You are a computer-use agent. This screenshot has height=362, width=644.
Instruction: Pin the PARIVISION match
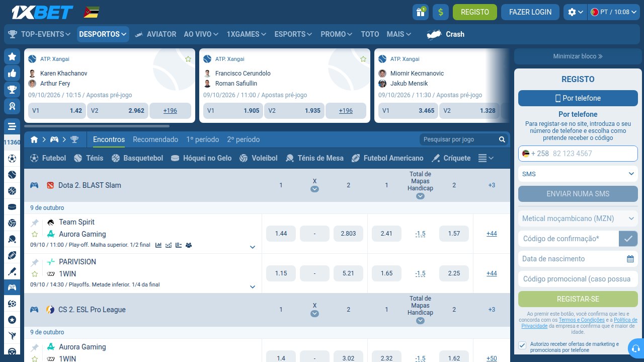click(35, 262)
